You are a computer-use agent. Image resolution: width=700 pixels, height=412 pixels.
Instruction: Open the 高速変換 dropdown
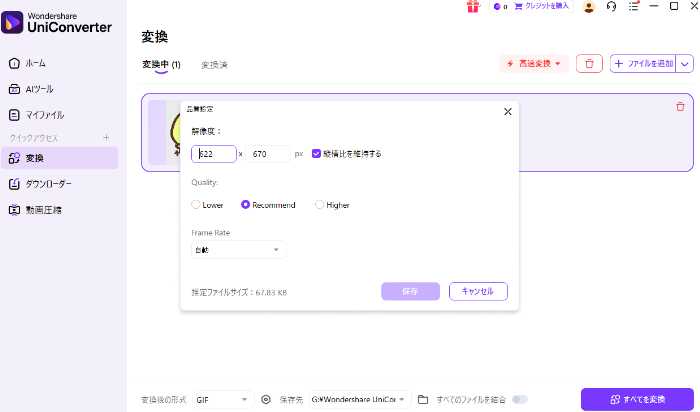click(x=534, y=64)
